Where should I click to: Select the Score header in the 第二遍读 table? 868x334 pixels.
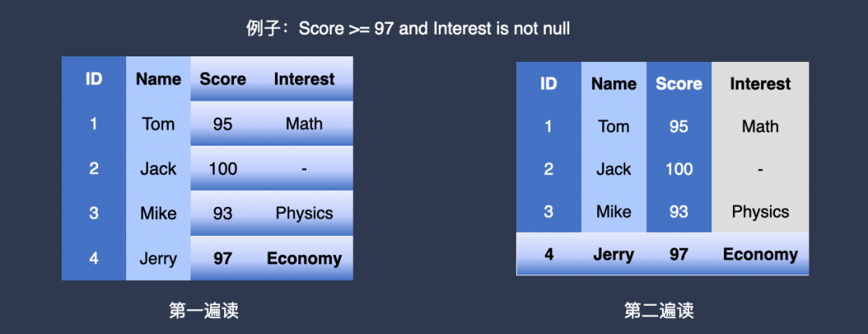[678, 84]
